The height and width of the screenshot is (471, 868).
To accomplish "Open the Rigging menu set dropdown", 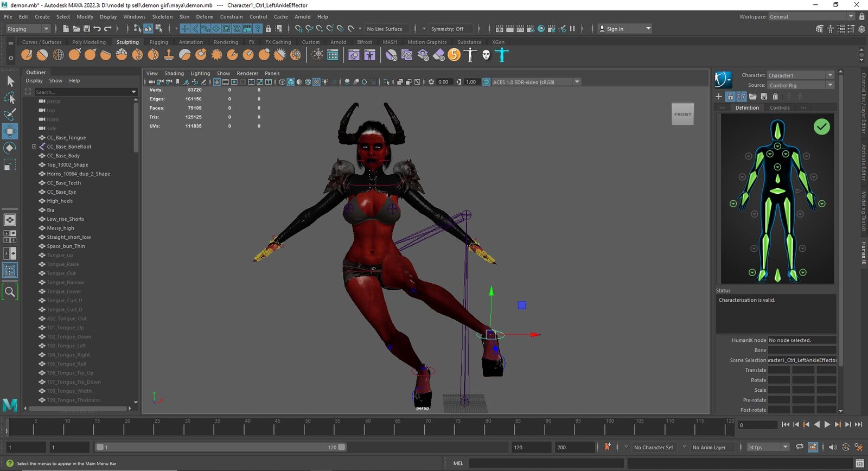I will tap(28, 29).
